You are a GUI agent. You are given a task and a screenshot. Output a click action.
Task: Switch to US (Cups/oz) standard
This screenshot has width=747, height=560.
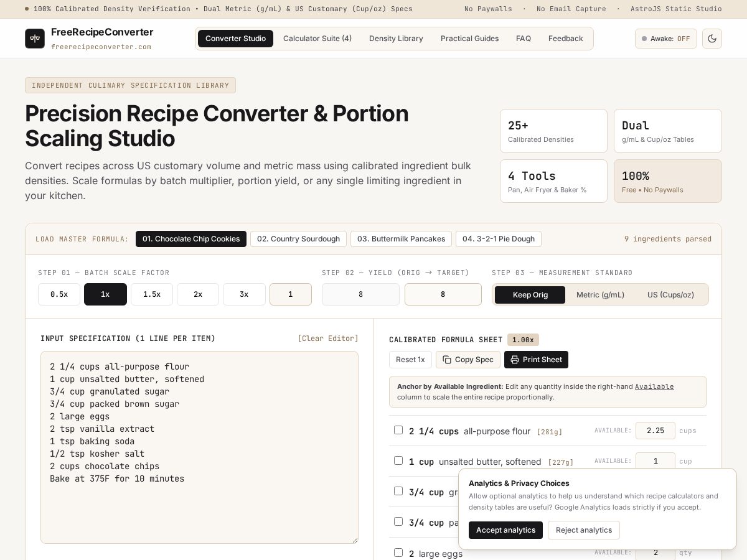point(670,294)
